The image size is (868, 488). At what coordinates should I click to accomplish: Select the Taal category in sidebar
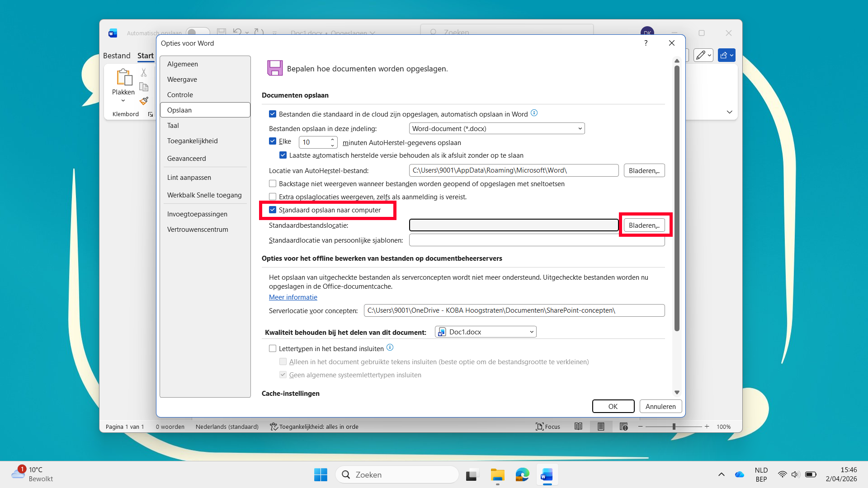(x=173, y=126)
